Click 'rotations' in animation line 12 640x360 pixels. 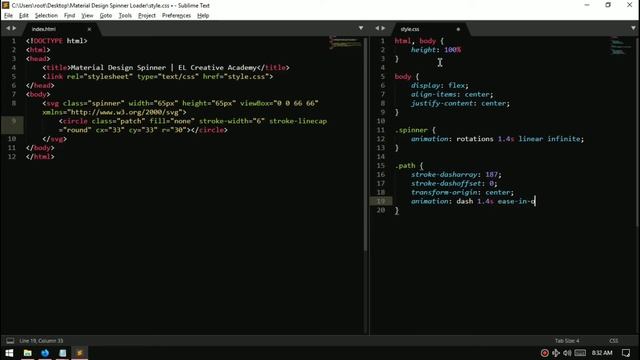pyautogui.click(x=475, y=139)
